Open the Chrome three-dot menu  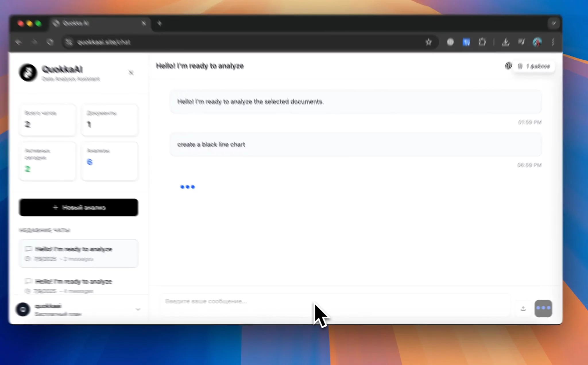click(x=553, y=42)
